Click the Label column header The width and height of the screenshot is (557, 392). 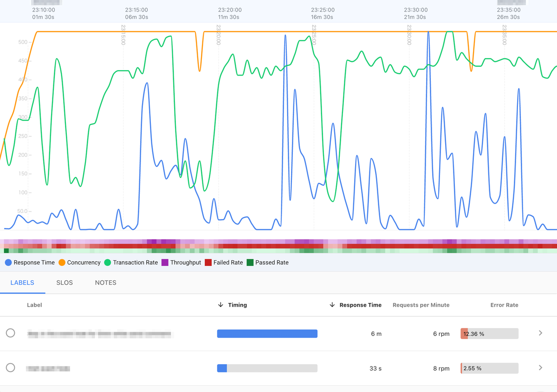pos(34,305)
